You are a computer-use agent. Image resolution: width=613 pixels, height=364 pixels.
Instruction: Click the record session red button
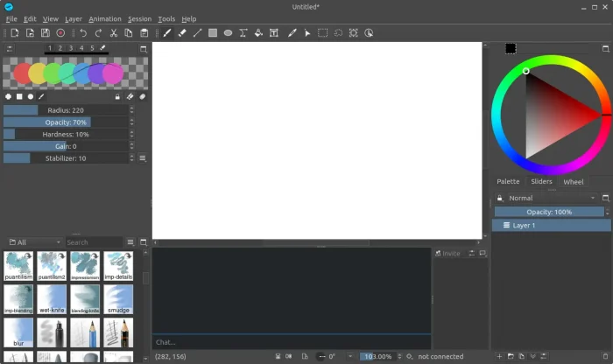click(x=60, y=33)
